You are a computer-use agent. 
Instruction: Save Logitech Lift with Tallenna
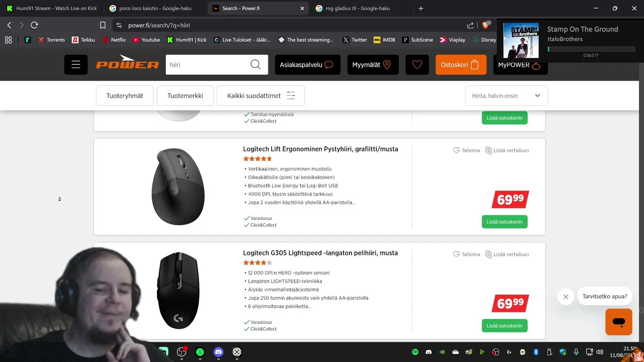pyautogui.click(x=466, y=150)
